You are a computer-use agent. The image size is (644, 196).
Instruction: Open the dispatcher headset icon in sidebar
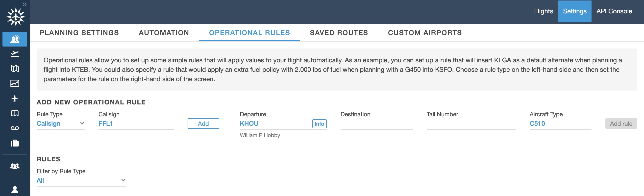[15, 39]
